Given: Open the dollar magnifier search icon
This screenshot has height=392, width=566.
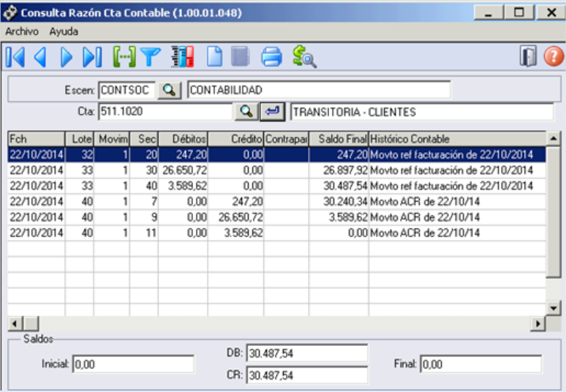Looking at the screenshot, I should point(304,56).
